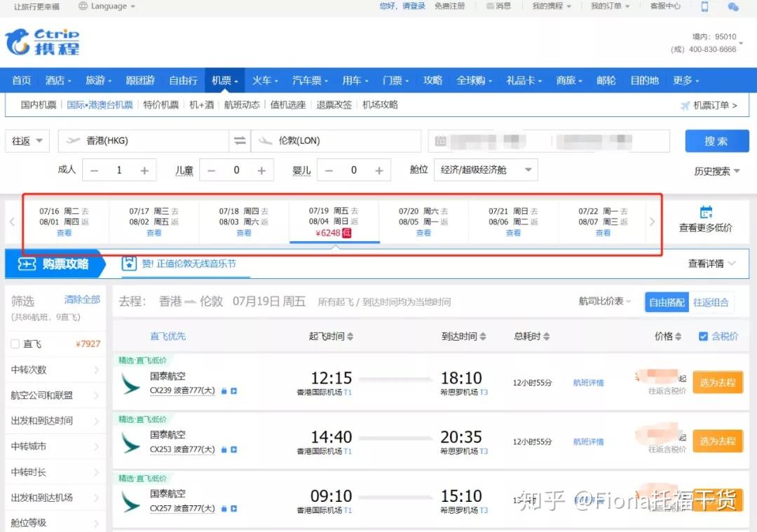Increase child passenger count

(261, 170)
